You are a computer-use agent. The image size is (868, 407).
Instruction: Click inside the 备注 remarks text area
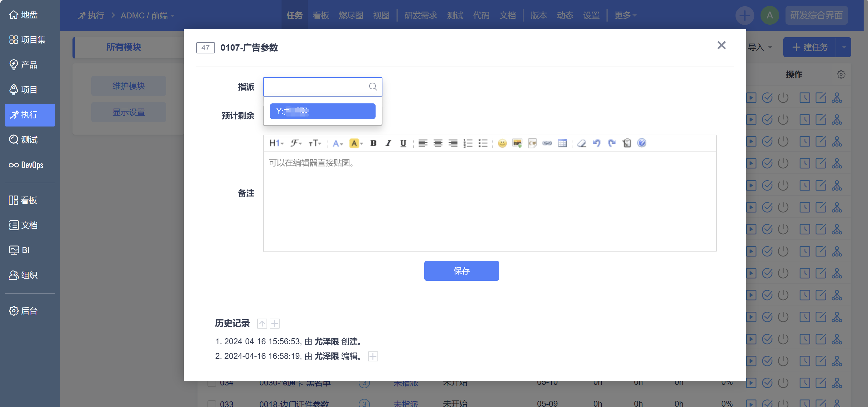tap(489, 201)
